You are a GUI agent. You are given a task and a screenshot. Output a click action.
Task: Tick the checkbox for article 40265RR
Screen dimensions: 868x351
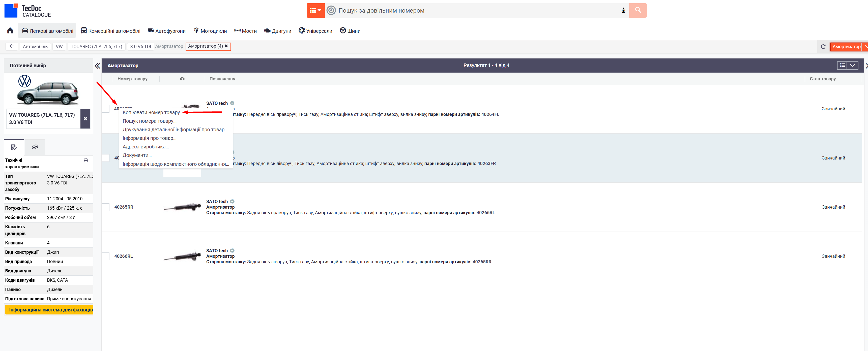coord(106,207)
